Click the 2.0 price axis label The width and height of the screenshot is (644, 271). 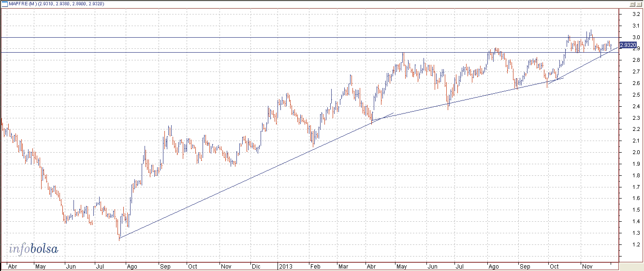[x=636, y=152]
